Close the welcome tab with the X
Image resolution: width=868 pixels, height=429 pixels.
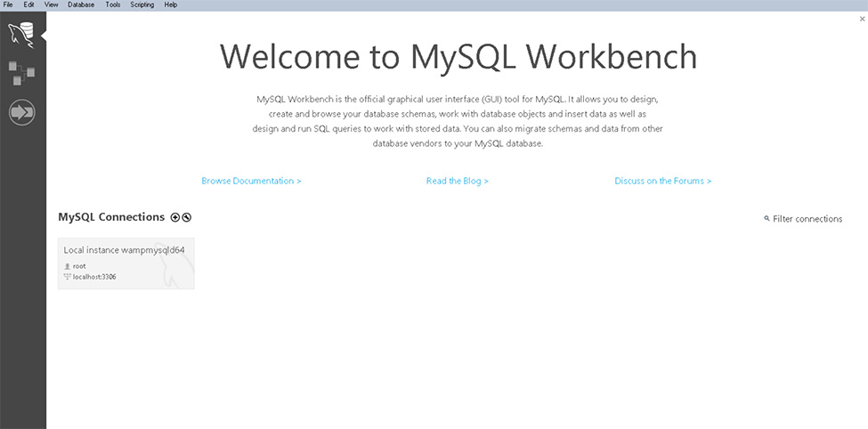(862, 19)
